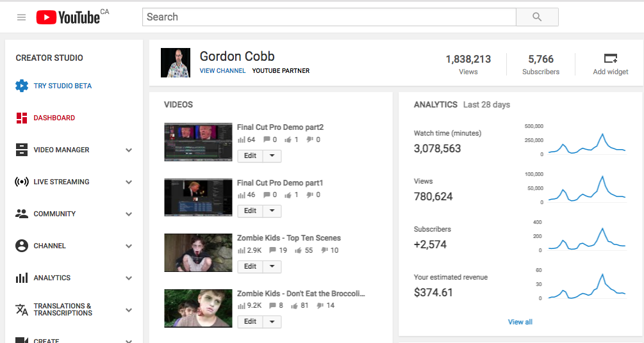Expand the Analytics chevron
644x343 pixels.
(x=129, y=278)
